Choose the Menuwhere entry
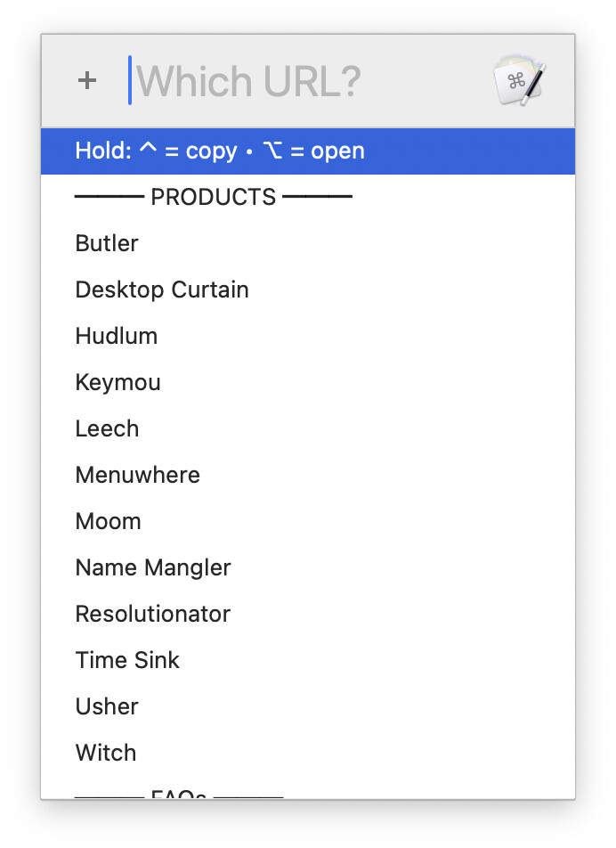616x848 pixels. 138,475
